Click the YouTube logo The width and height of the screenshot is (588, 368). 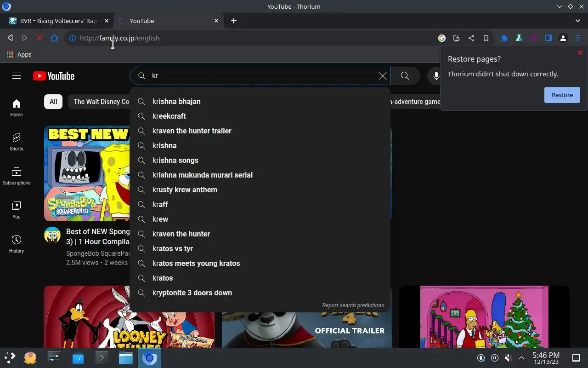pyautogui.click(x=54, y=76)
